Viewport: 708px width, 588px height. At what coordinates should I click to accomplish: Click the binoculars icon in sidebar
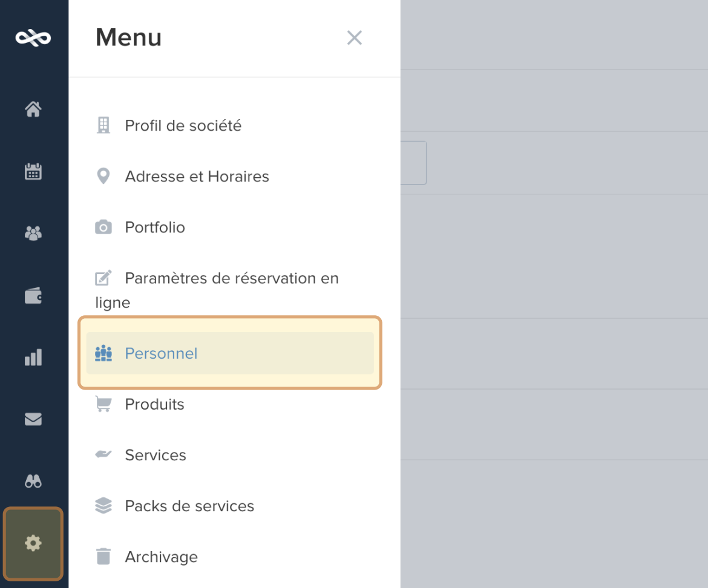[33, 482]
